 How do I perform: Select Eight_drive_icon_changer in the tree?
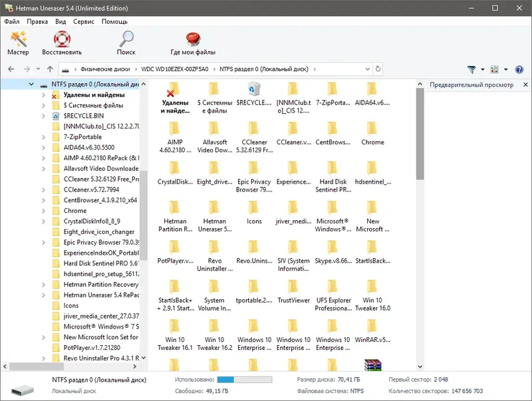click(98, 231)
